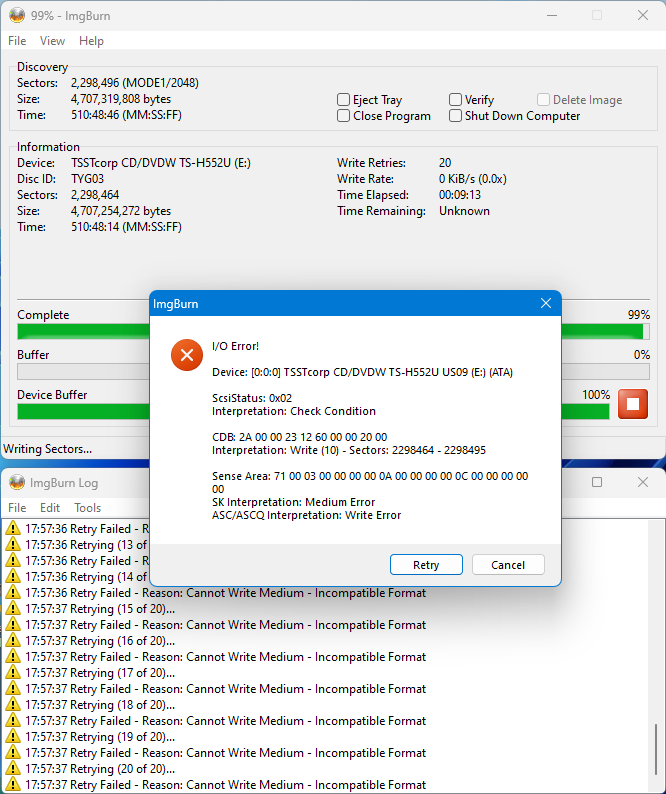Open the Edit menu in ImgBurn Log
Image resolution: width=666 pixels, height=794 pixels.
(x=50, y=508)
